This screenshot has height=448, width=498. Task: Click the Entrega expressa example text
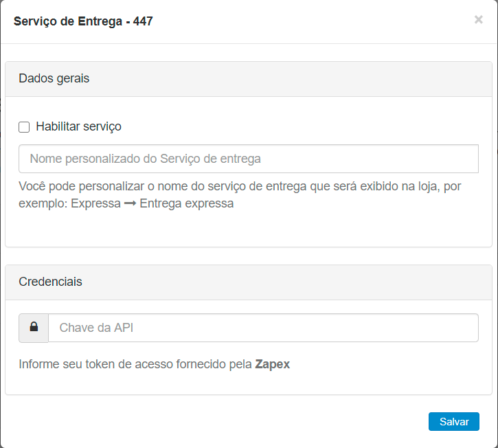tap(186, 203)
